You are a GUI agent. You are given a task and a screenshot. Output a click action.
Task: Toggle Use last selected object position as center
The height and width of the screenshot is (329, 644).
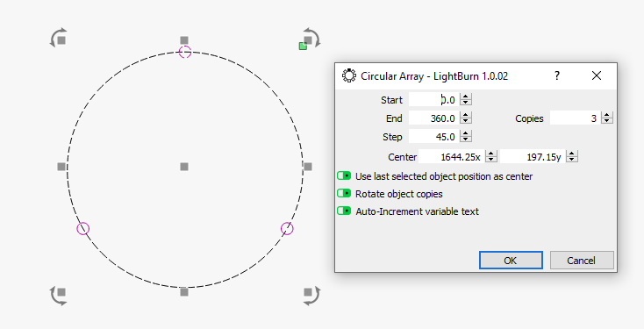(344, 175)
